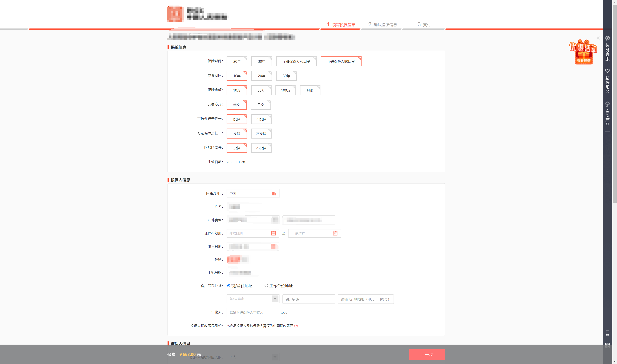Select 不投保 for 可选保障责任二
This screenshot has height=364, width=617.
[x=261, y=134]
